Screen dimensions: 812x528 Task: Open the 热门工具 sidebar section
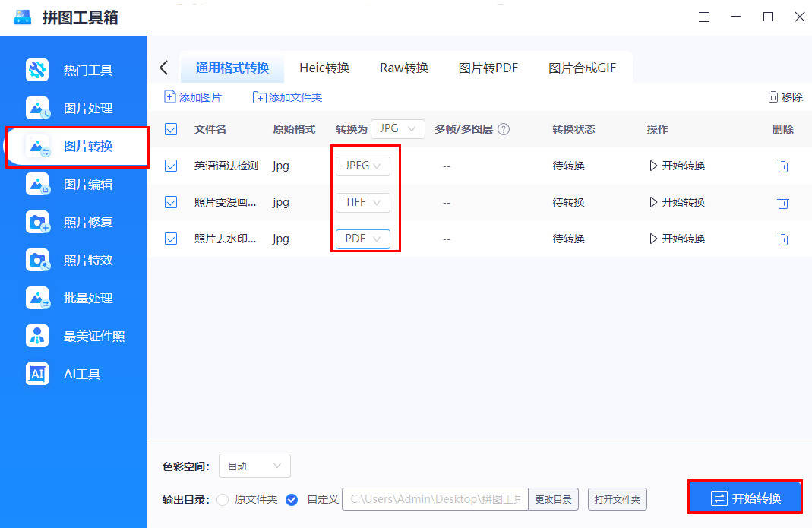[x=72, y=70]
